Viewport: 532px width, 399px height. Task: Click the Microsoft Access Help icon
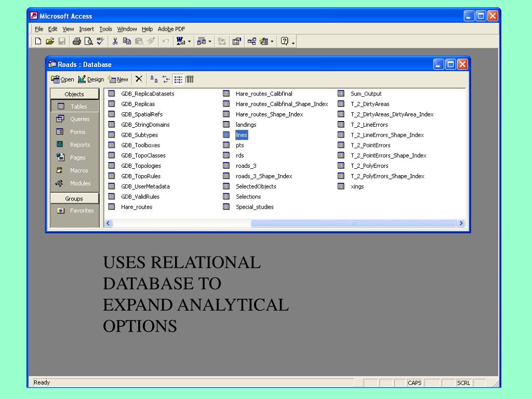(284, 42)
